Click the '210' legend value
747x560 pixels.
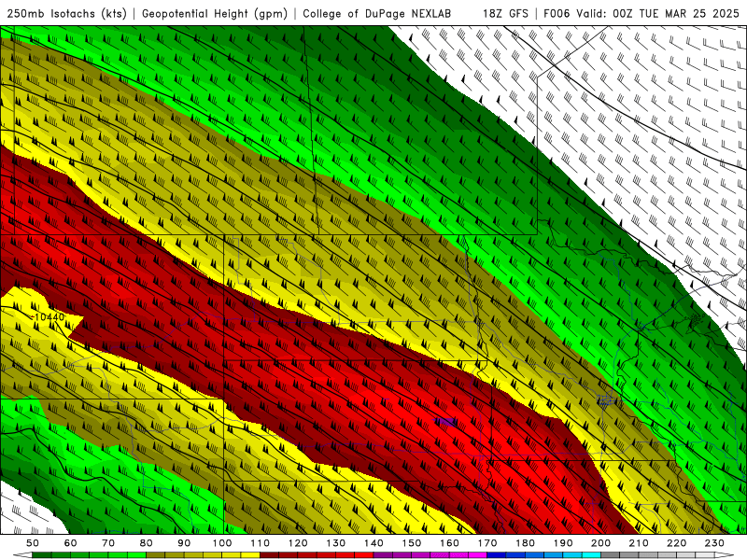click(x=639, y=543)
